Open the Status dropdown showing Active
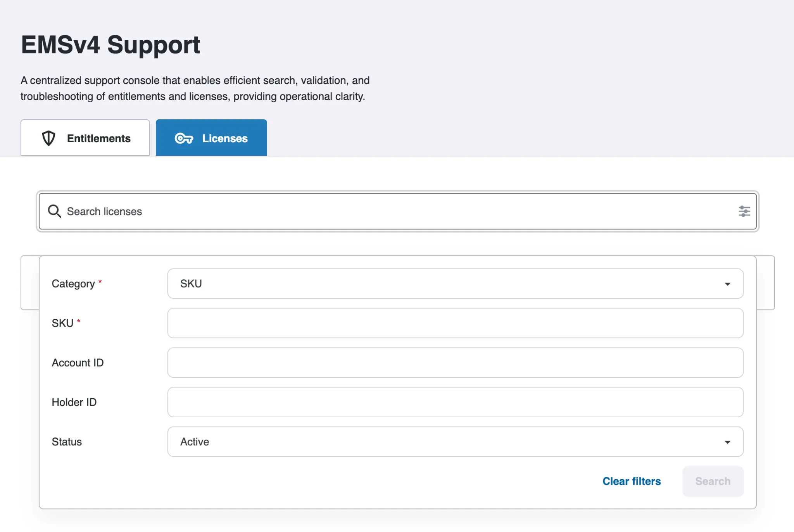 (x=455, y=442)
